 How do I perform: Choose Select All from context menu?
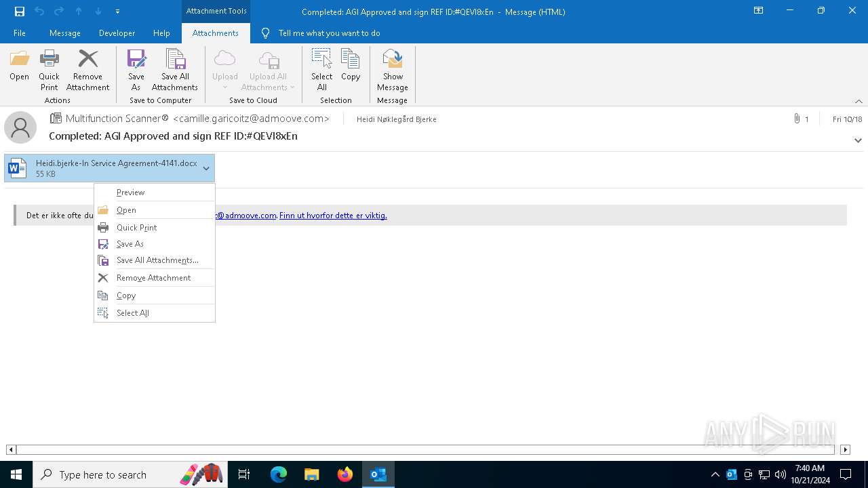(x=155, y=313)
